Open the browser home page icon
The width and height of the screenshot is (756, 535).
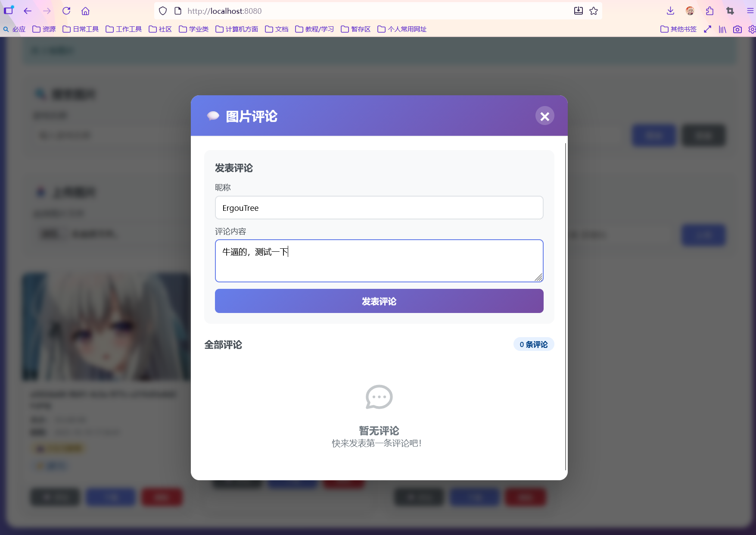tap(85, 11)
